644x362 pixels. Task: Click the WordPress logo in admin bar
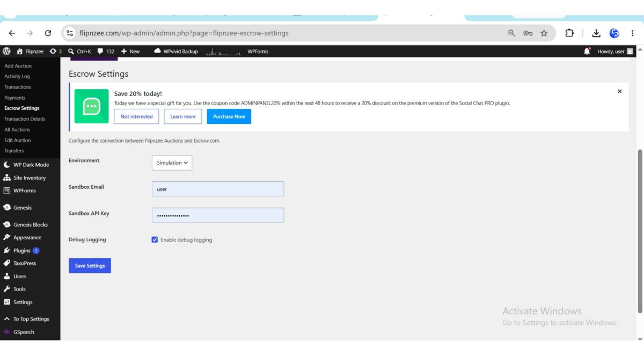pos(7,51)
